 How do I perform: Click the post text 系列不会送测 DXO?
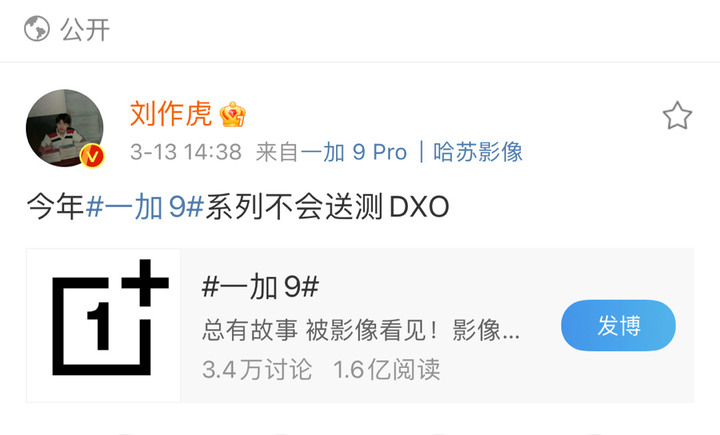pos(327,207)
